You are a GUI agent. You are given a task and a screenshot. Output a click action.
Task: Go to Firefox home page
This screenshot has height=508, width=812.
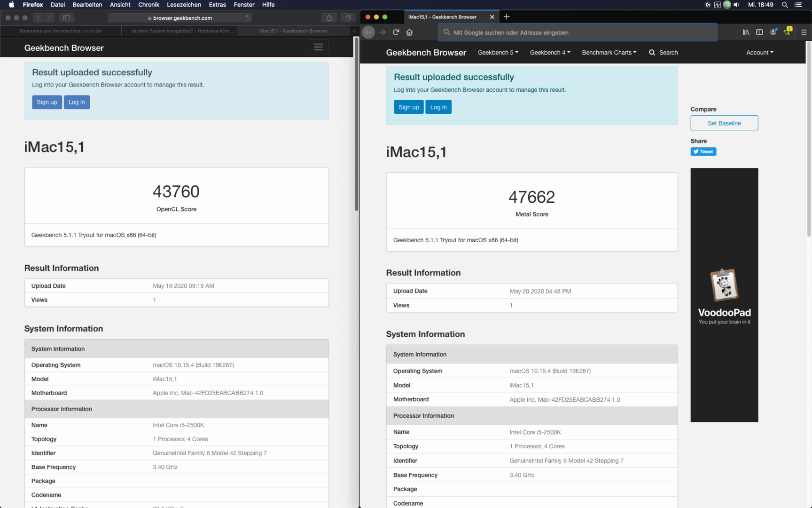coord(410,32)
